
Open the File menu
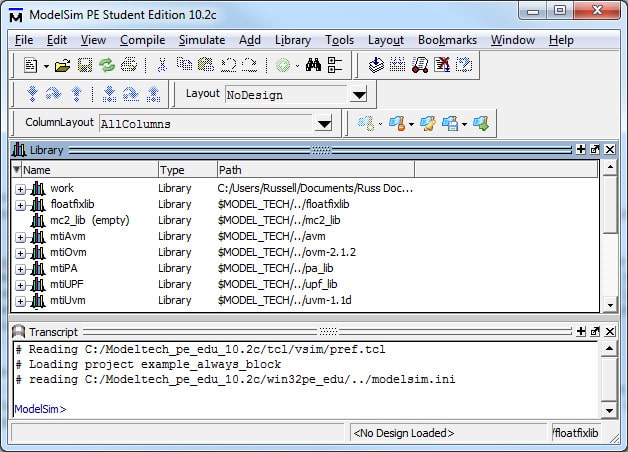[24, 40]
